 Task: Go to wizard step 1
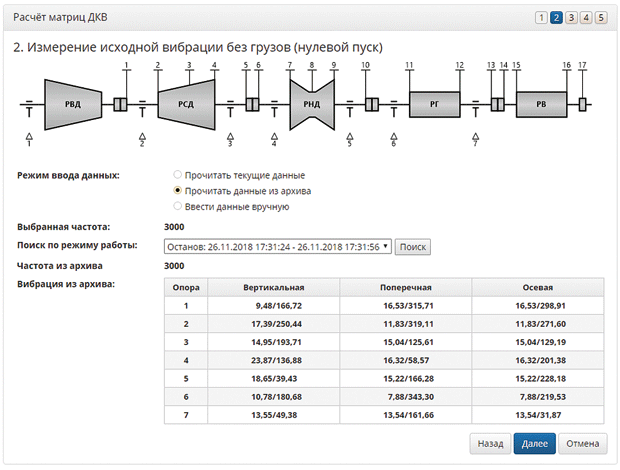click(541, 17)
